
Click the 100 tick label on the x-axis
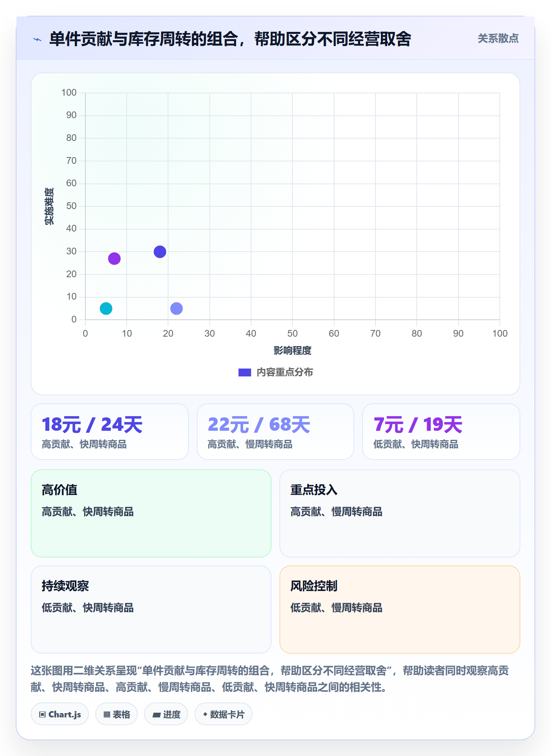click(500, 334)
